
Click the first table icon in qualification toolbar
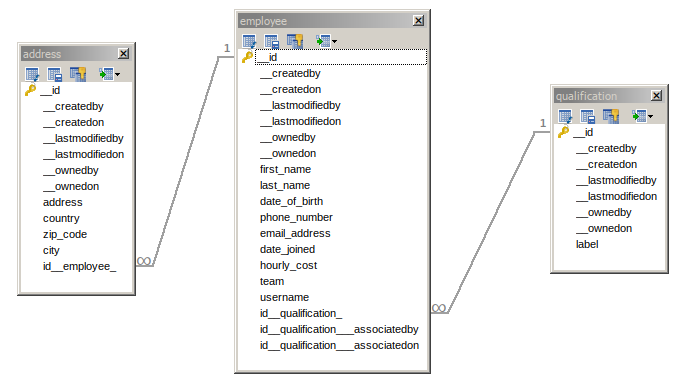pyautogui.click(x=565, y=117)
